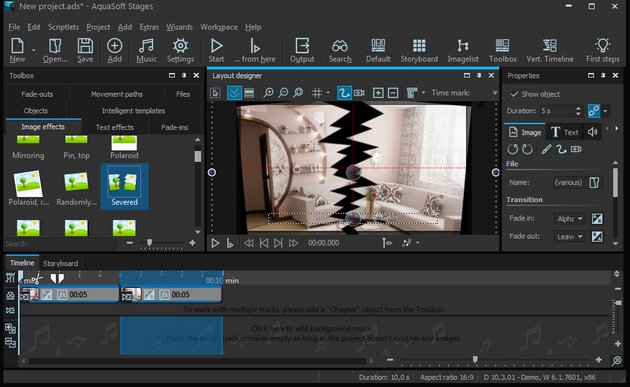630x387 pixels.
Task: Select the second 00:05 timeline clip
Action: (x=171, y=295)
